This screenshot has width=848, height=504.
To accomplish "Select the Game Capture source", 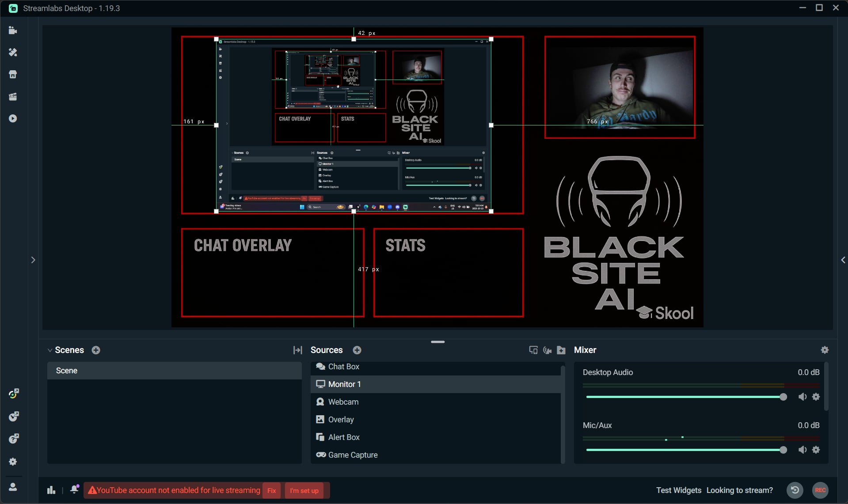I will 436,455.
